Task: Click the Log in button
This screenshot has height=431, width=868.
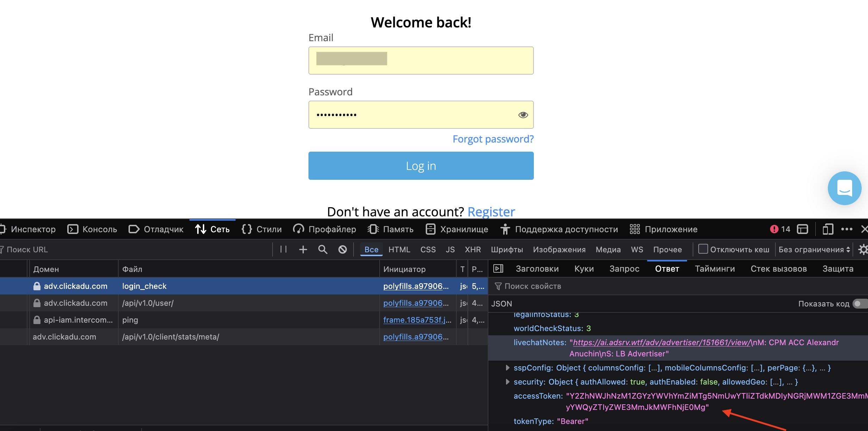Action: click(421, 166)
